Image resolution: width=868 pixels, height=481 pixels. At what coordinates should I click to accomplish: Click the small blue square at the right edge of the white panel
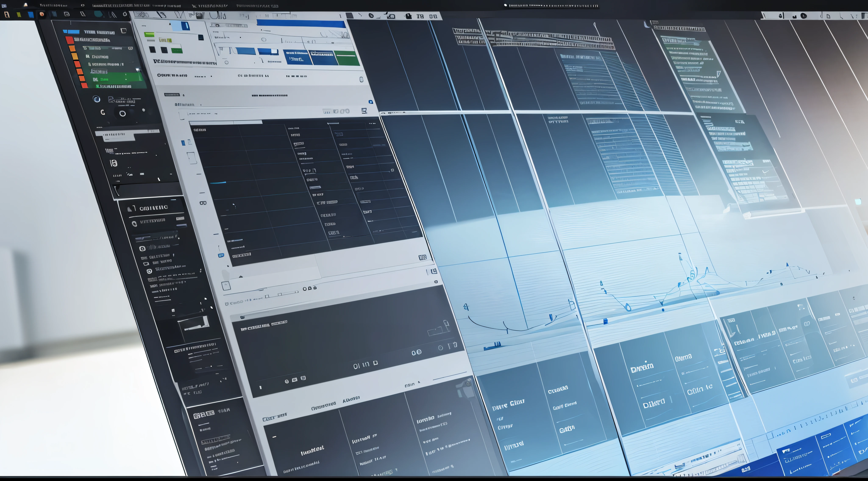point(371,102)
